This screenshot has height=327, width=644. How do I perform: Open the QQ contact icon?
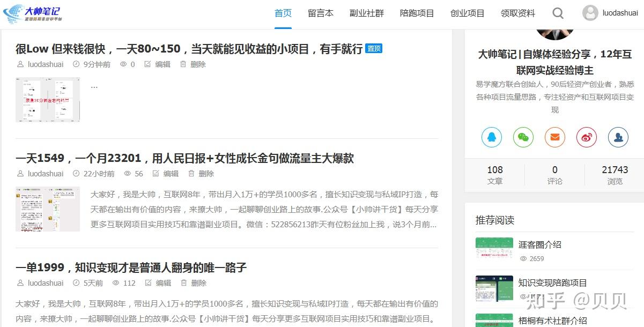pos(492,137)
